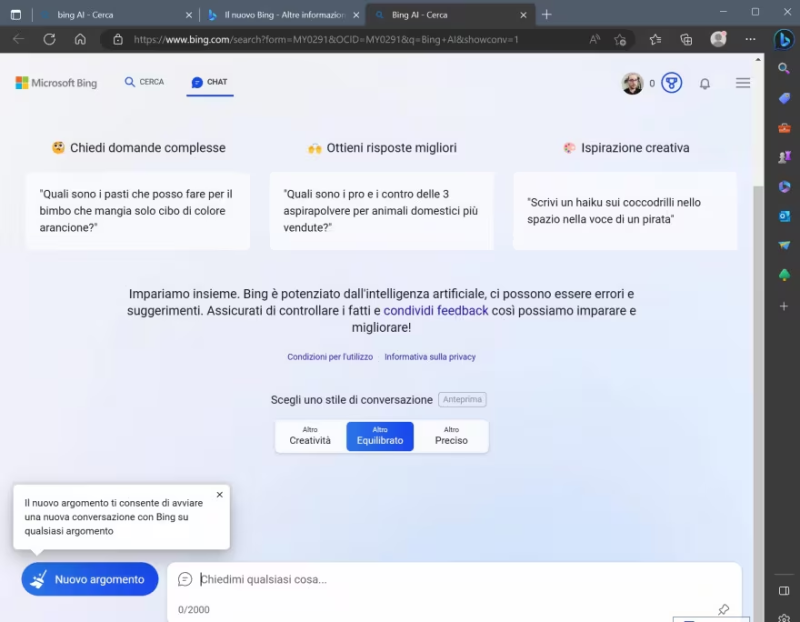800x622 pixels.
Task: Click the Nuovo argomento button
Action: click(x=89, y=579)
